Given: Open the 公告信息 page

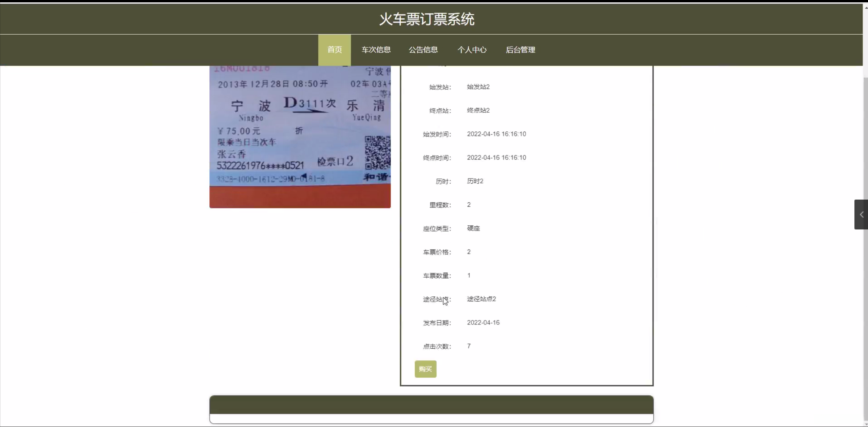Looking at the screenshot, I should click(423, 50).
